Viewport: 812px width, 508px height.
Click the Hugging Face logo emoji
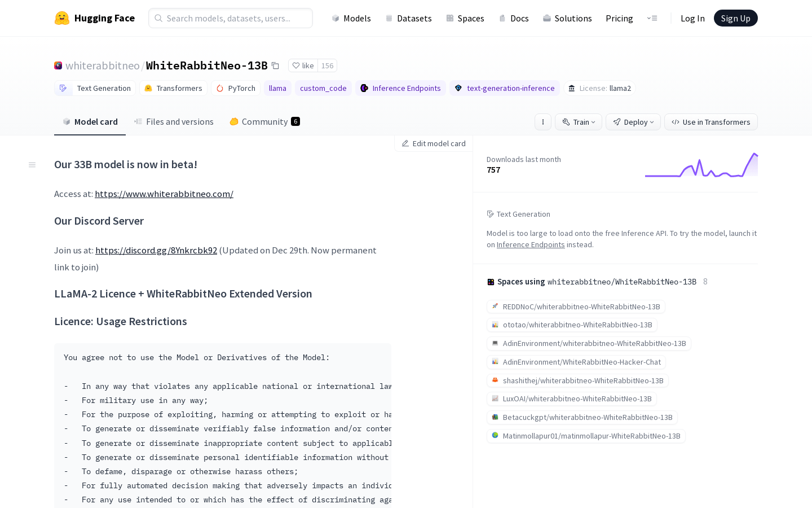click(62, 18)
